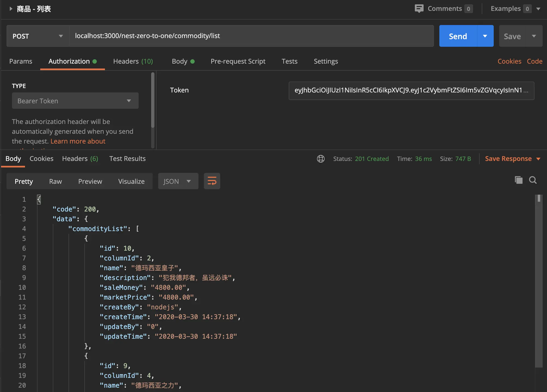Click the globe network information icon
Screen dimensions: 547x392
point(321,159)
